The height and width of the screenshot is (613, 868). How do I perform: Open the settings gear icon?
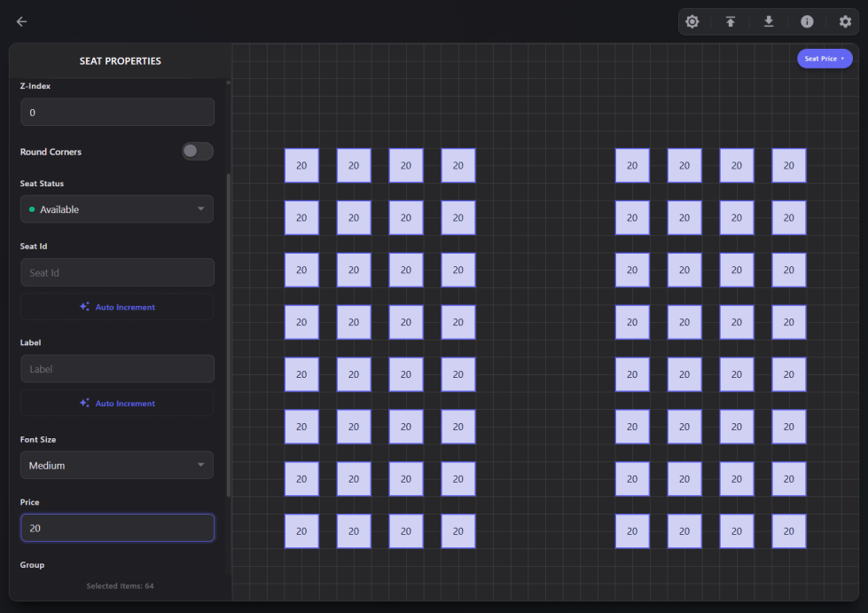click(845, 22)
